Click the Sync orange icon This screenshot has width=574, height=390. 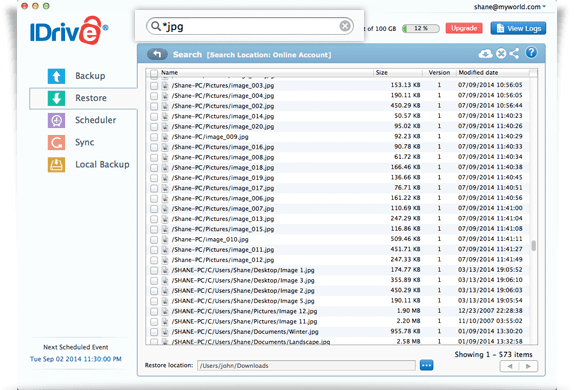[x=56, y=142]
